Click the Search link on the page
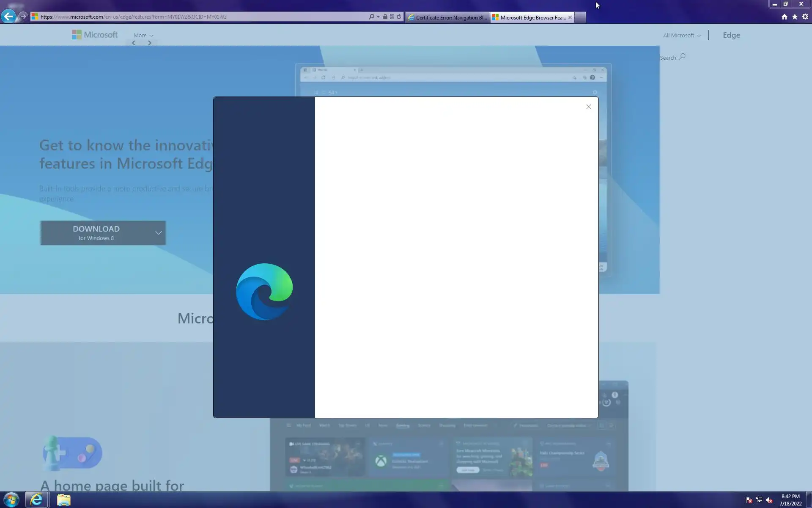812x508 pixels. (672, 58)
